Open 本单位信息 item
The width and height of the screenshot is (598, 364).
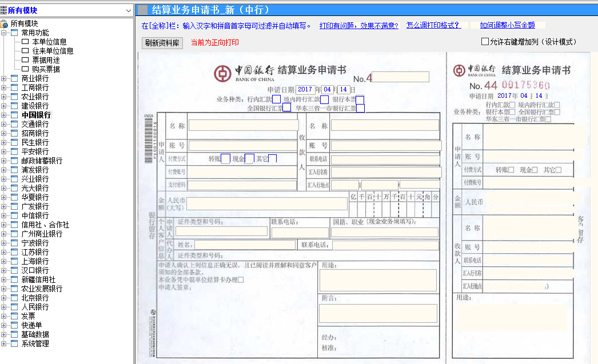point(49,42)
